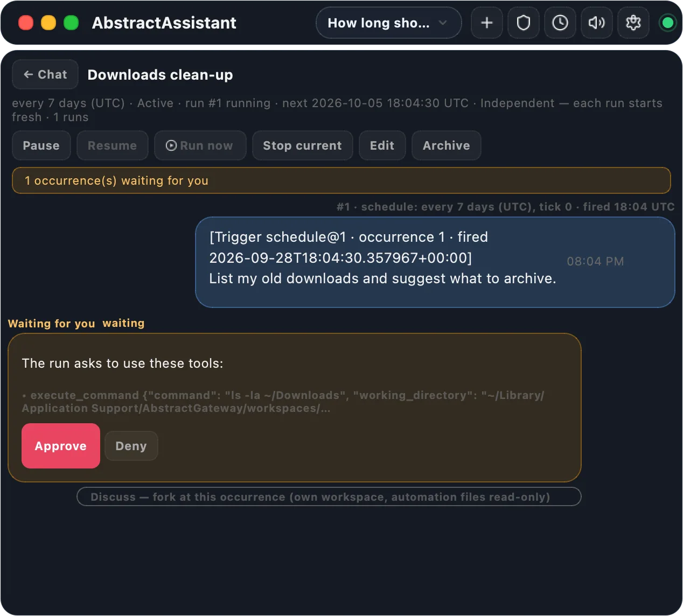This screenshot has width=683, height=616.
Task: Open the clock schedules icon
Action: click(560, 23)
